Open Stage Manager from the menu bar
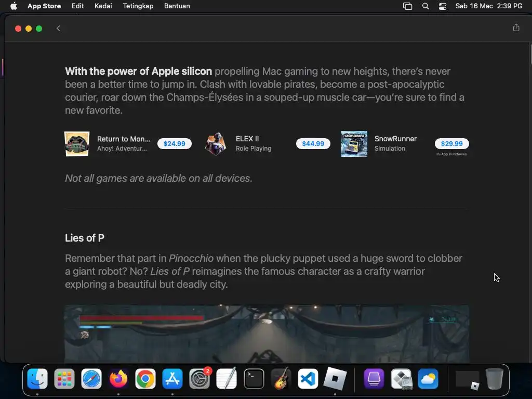 (x=407, y=6)
